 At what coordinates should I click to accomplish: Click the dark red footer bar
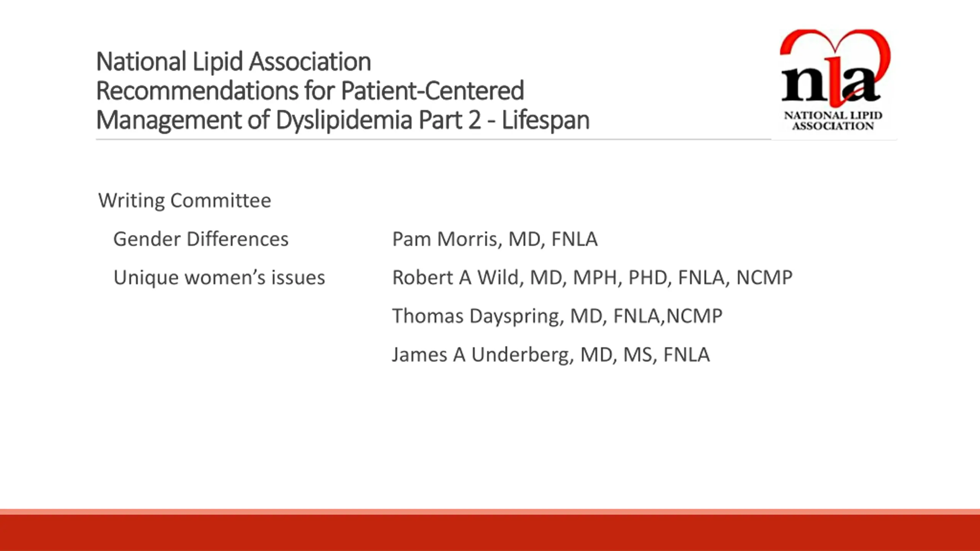click(x=490, y=533)
